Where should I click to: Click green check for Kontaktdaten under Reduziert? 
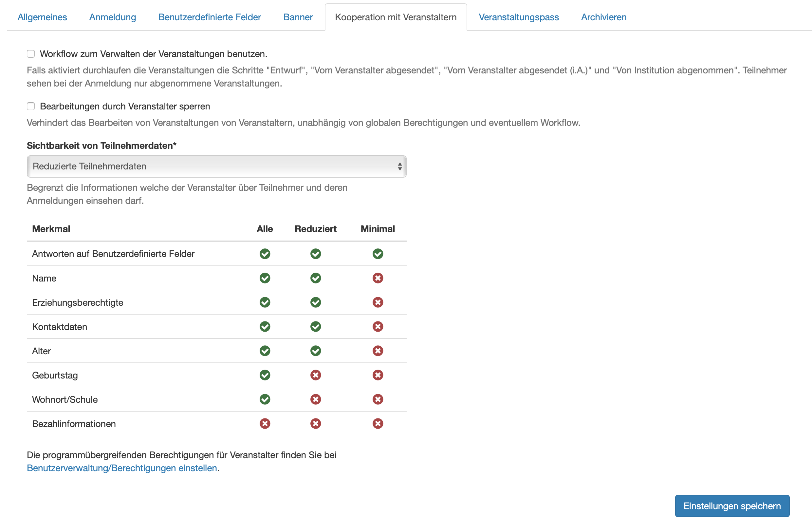315,327
